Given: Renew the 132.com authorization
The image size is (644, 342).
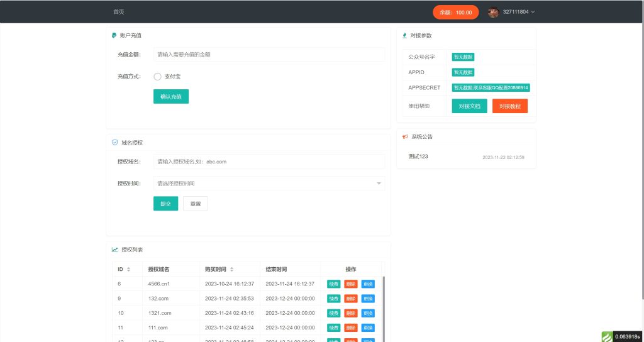Looking at the screenshot, I should (333, 299).
